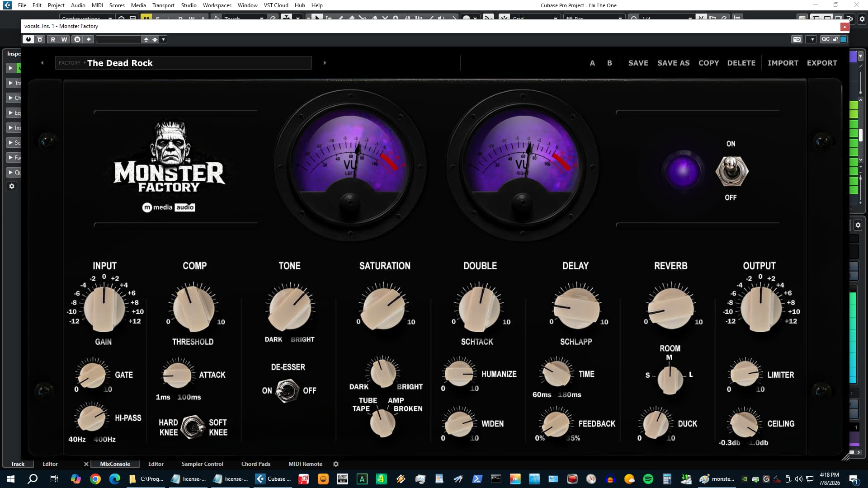The width and height of the screenshot is (868, 488).
Task: Open Google Chrome from taskbar
Action: coord(95,479)
